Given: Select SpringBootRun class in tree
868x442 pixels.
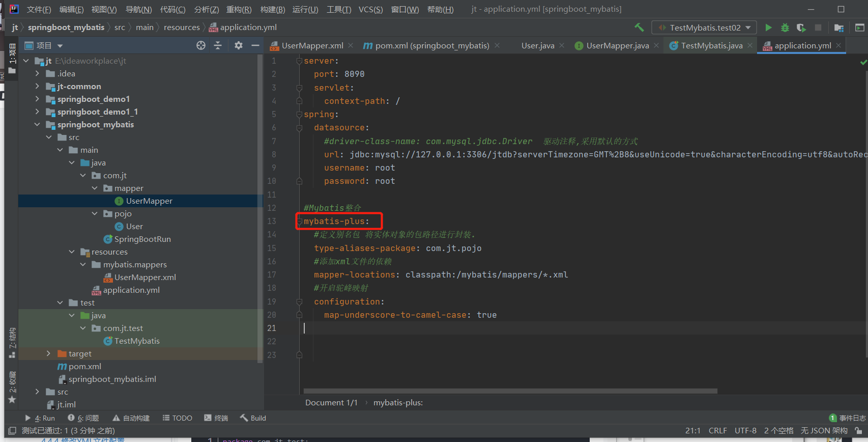Looking at the screenshot, I should (142, 239).
